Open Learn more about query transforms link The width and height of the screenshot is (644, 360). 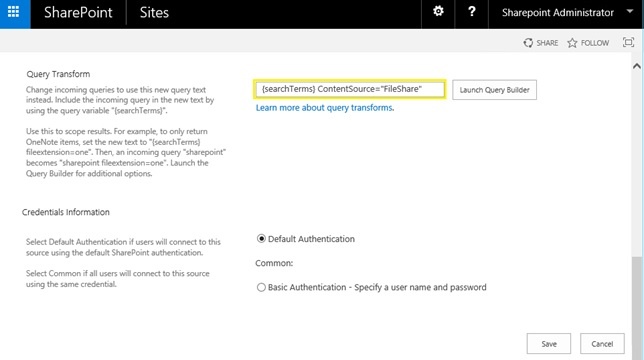pyautogui.click(x=325, y=108)
